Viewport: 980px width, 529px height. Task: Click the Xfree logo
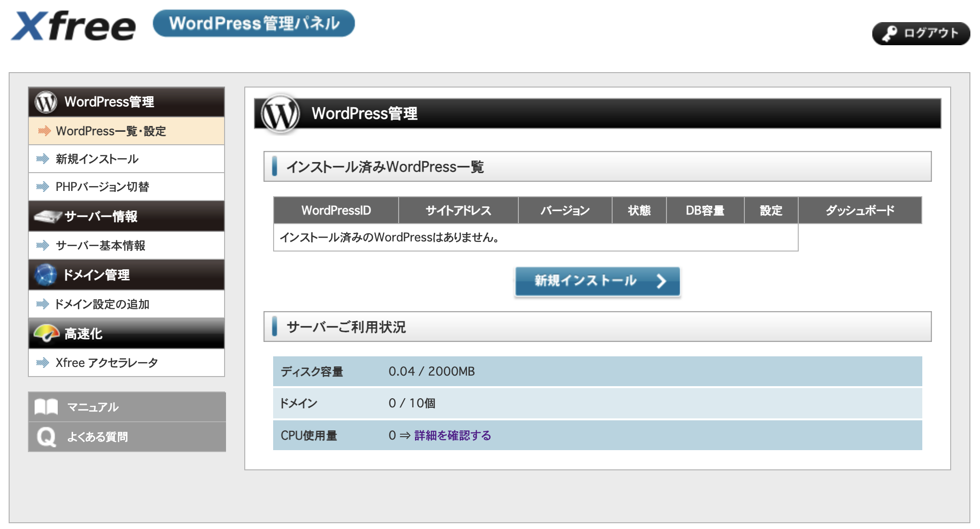(x=72, y=24)
